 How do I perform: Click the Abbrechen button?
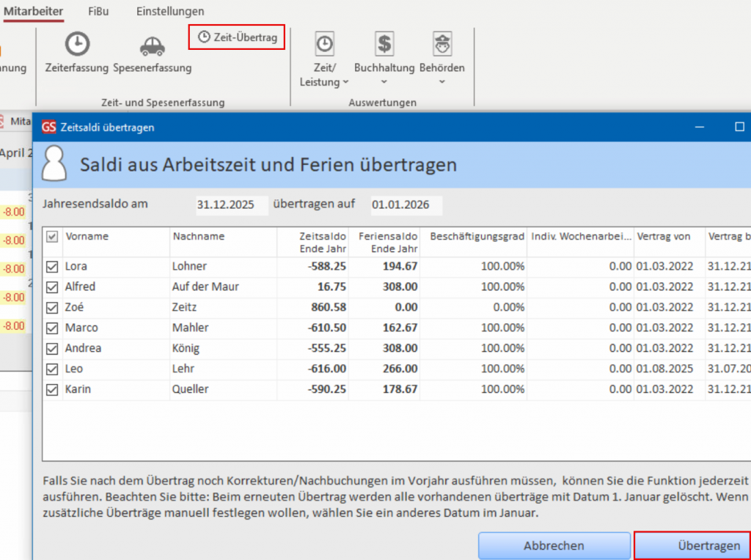tap(554, 545)
